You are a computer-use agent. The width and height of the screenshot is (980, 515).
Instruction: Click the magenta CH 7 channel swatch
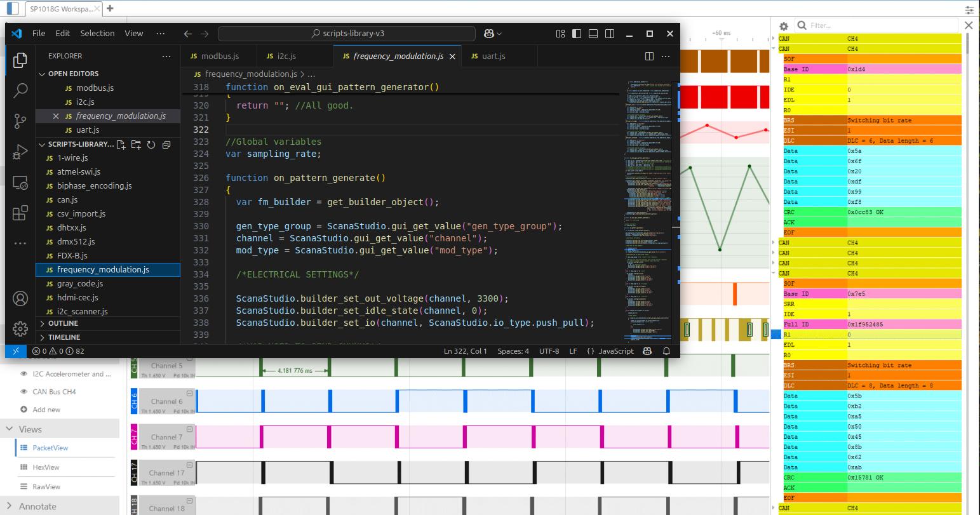[x=133, y=437]
